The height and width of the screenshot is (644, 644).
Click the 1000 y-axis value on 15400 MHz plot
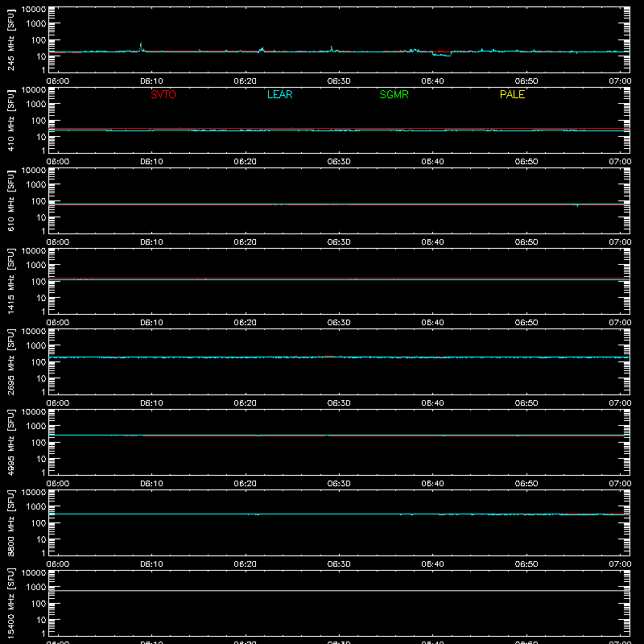pos(36,588)
